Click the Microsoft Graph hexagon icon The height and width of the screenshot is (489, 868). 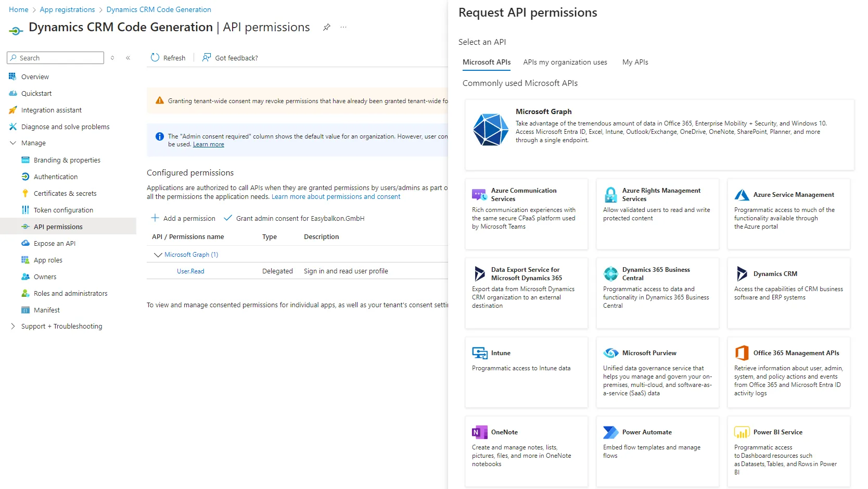[491, 130]
